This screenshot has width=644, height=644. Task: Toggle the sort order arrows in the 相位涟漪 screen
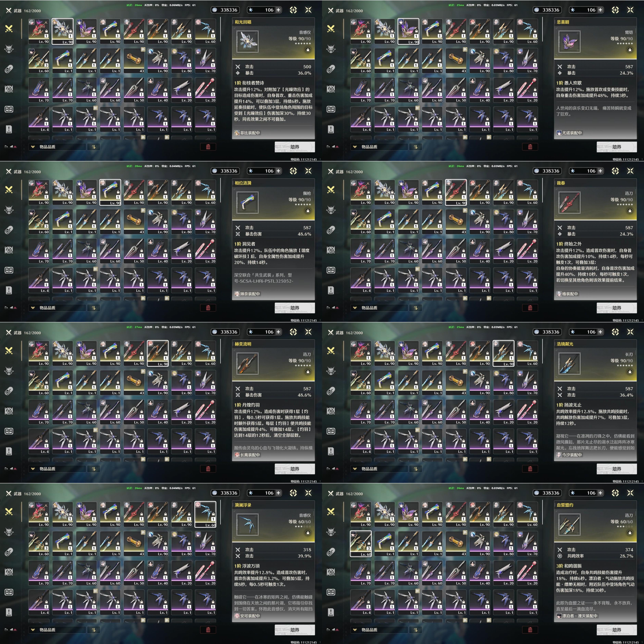tap(94, 308)
